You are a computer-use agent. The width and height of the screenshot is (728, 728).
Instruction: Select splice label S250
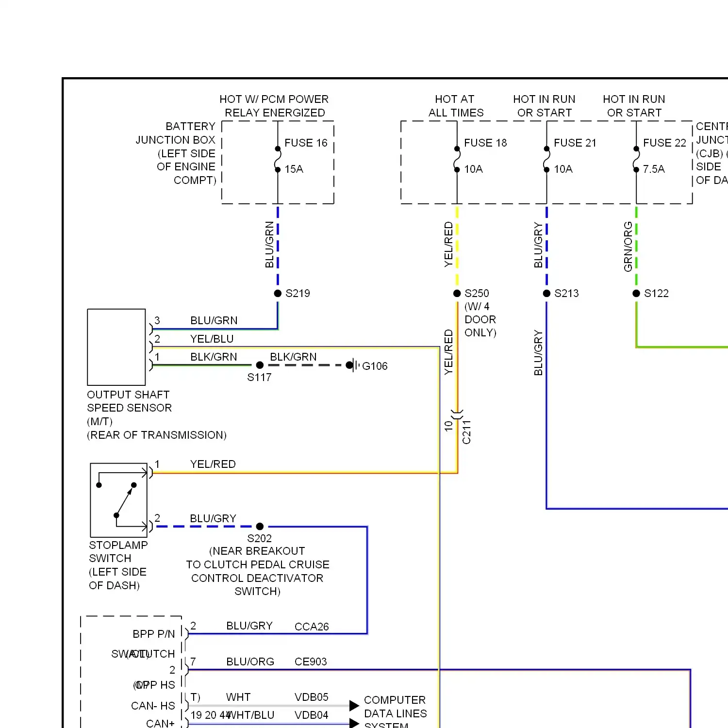(x=477, y=293)
